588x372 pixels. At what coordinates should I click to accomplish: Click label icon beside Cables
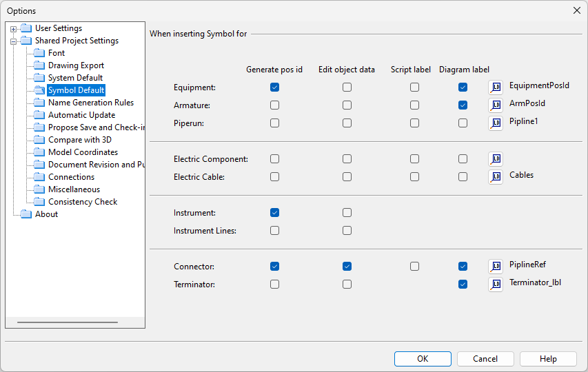pos(496,177)
